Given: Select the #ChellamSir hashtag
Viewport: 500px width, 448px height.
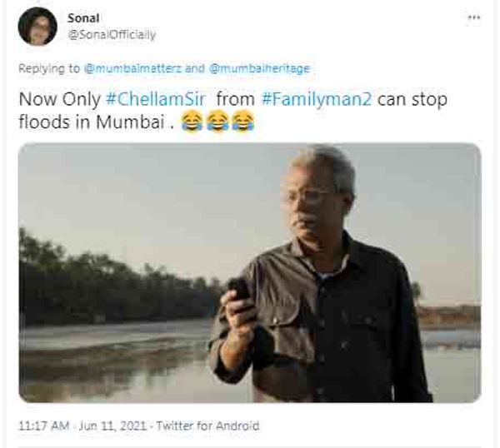Looking at the screenshot, I should (x=156, y=99).
